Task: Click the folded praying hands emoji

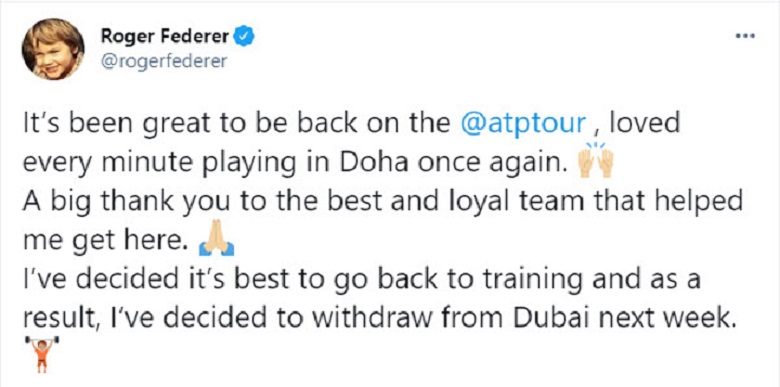Action: (x=216, y=242)
